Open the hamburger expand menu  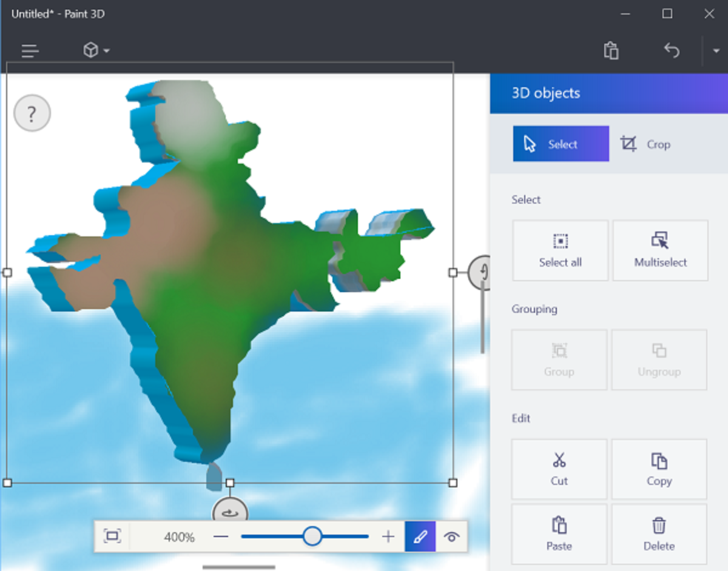(30, 51)
